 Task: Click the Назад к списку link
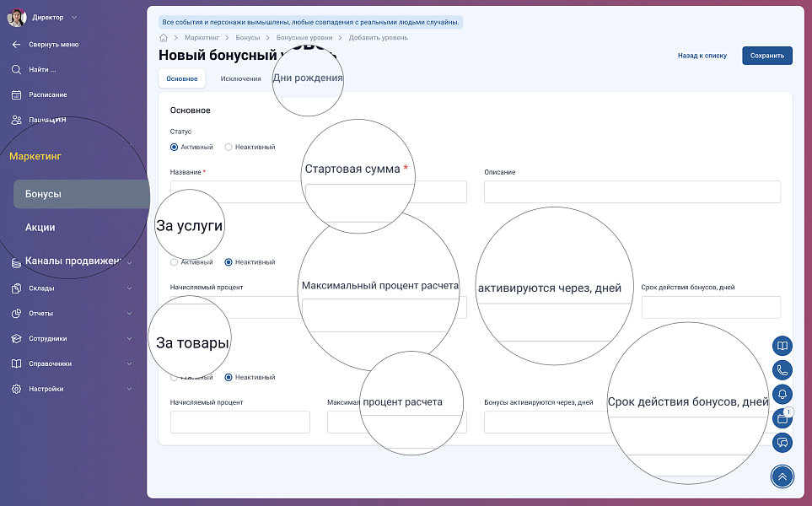[x=702, y=56]
